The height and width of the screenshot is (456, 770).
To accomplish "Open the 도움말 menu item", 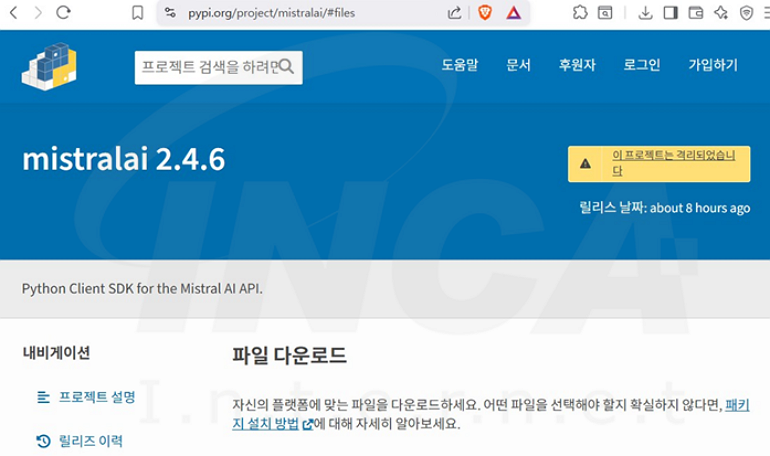I will (x=460, y=65).
